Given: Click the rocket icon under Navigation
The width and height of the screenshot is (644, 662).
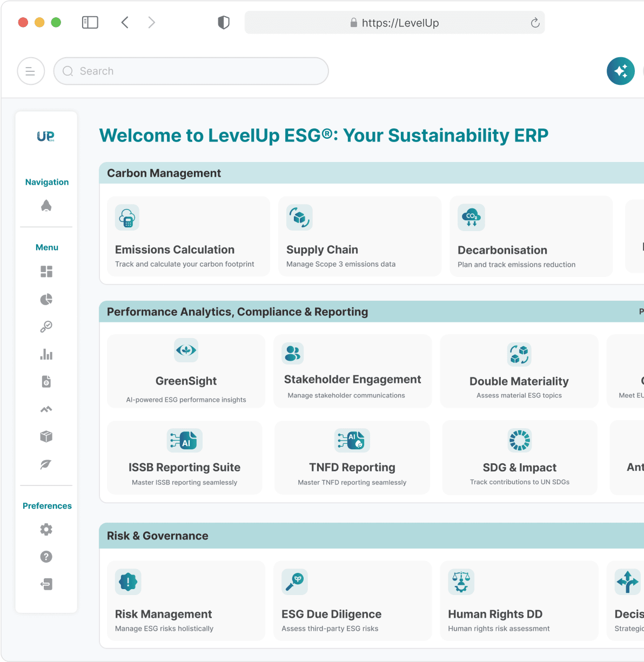Looking at the screenshot, I should click(46, 206).
